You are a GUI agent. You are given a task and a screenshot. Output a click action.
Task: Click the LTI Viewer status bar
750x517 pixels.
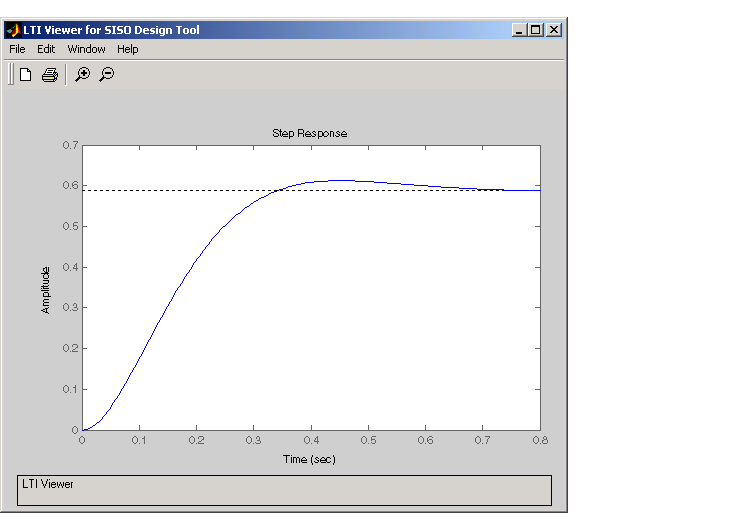[x=285, y=490]
